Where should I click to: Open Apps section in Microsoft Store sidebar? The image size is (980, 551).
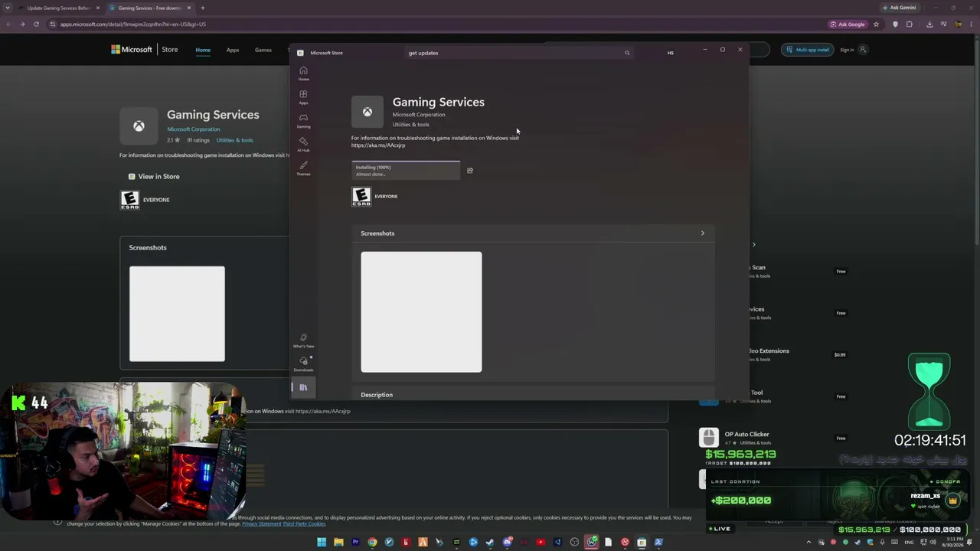click(x=303, y=97)
